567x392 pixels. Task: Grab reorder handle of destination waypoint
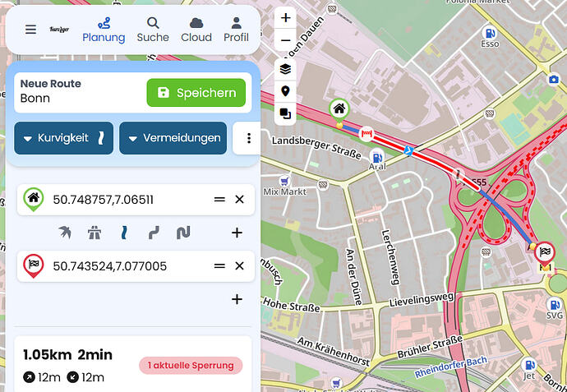pyautogui.click(x=219, y=265)
